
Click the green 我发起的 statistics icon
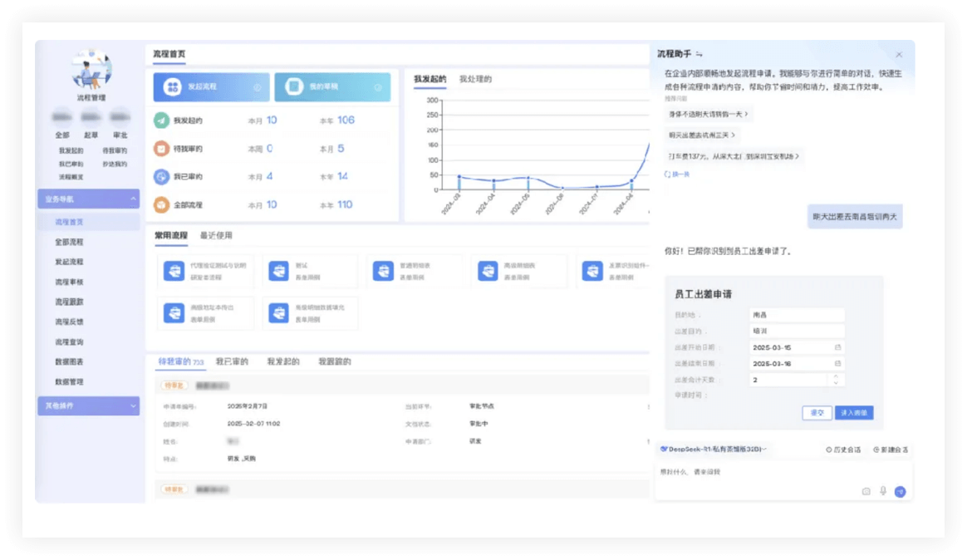pos(161,120)
